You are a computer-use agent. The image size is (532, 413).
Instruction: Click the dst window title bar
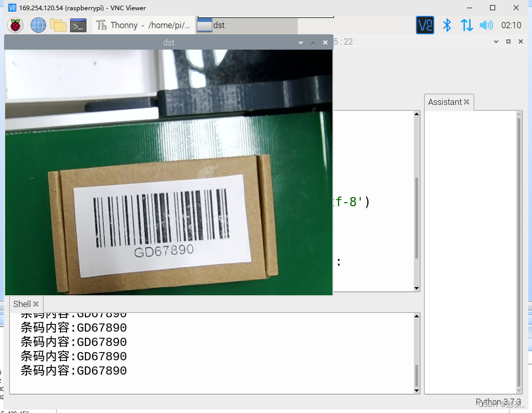169,42
